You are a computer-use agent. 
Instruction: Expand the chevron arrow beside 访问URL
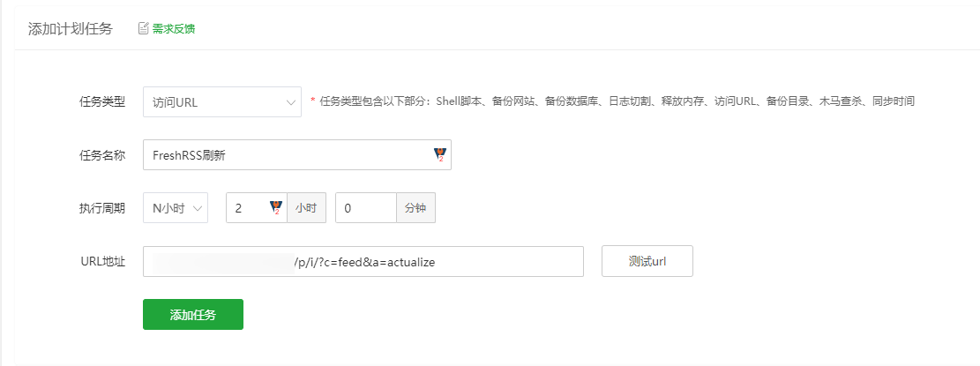[290, 102]
